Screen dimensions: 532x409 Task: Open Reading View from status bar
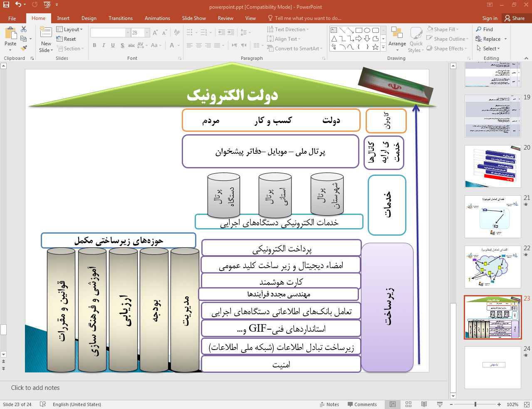point(424,404)
